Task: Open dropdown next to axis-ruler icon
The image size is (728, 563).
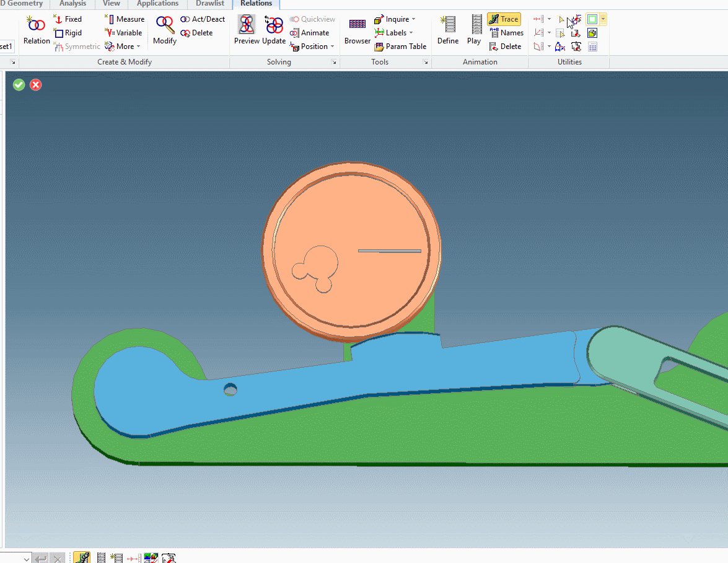Action: coord(549,33)
